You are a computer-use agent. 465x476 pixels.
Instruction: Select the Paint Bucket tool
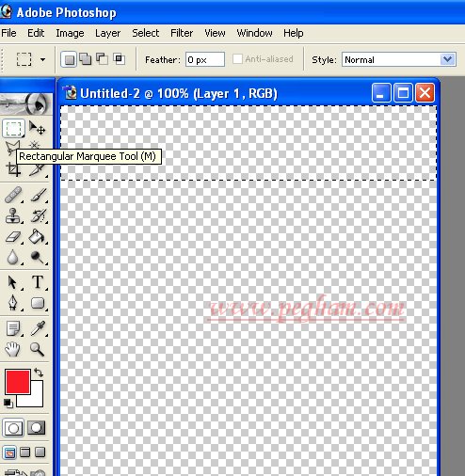(37, 237)
